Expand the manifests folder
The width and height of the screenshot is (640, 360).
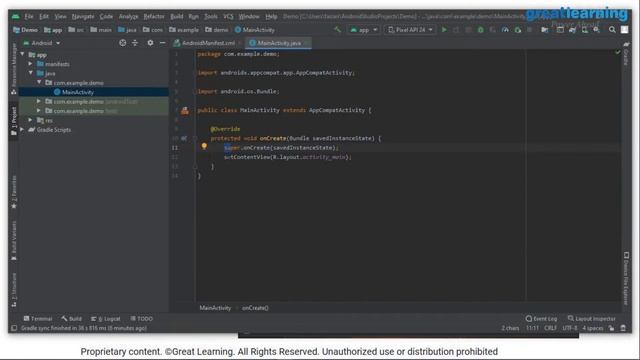31,64
